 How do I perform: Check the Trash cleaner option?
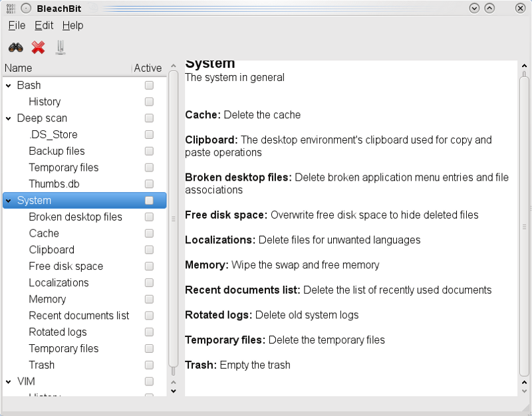[x=149, y=365]
